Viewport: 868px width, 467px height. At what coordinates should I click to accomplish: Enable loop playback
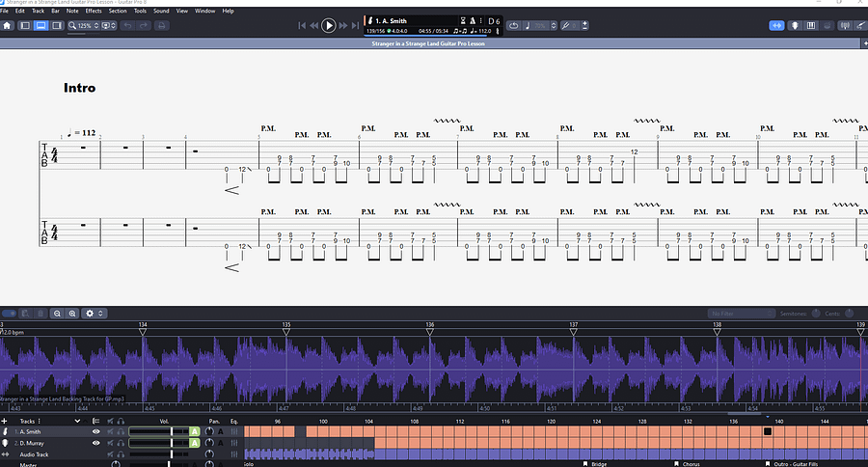(x=514, y=25)
